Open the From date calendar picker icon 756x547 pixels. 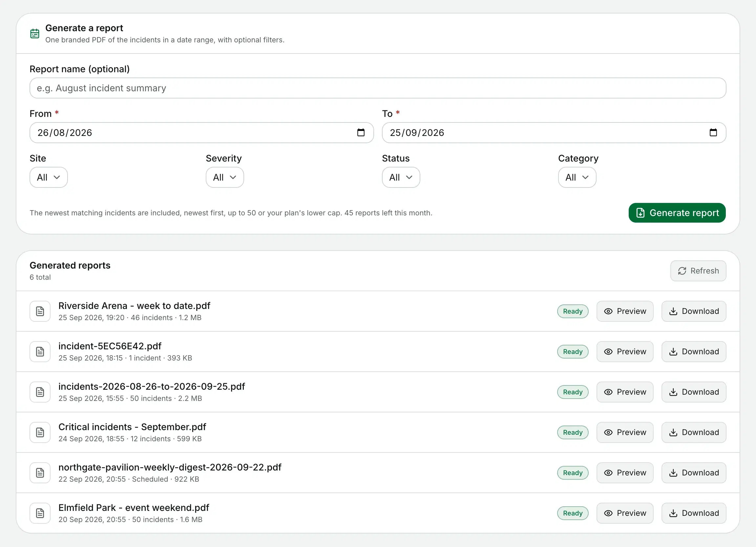361,132
